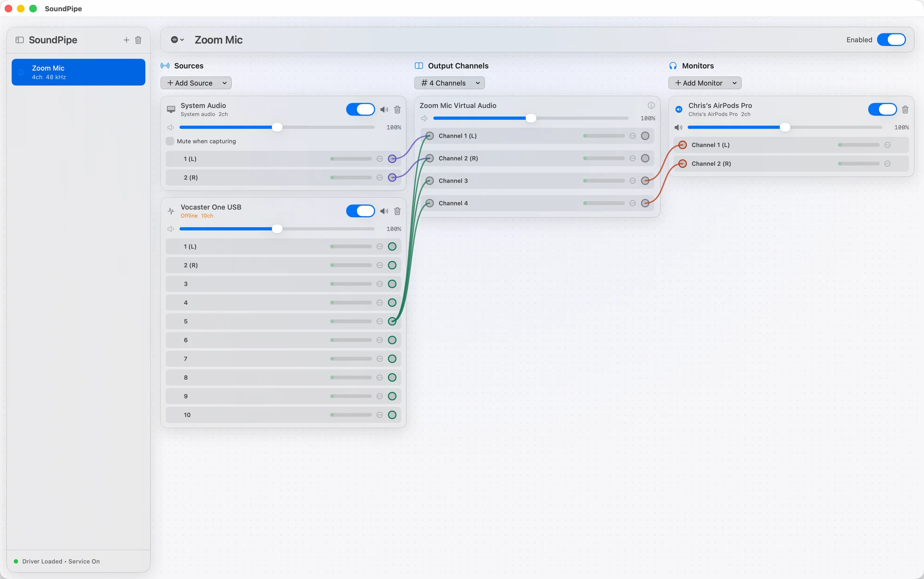Viewport: 924px width, 579px height.
Task: Open options for Vocaster channel 4
Action: coord(380,303)
